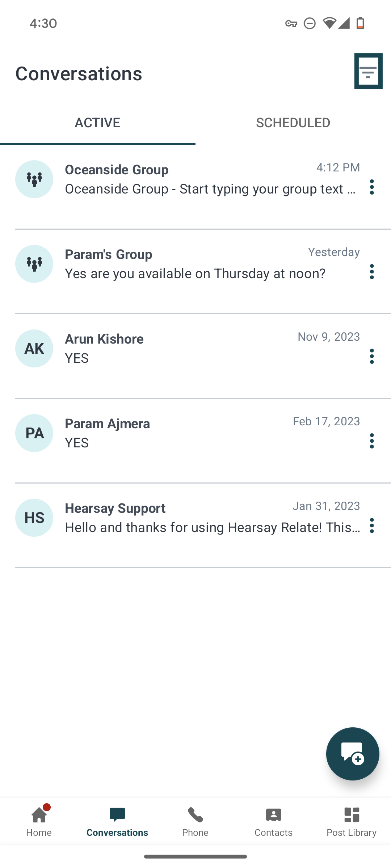
Task: Open Param's Group Thursday noon message
Action: pyautogui.click(x=195, y=273)
